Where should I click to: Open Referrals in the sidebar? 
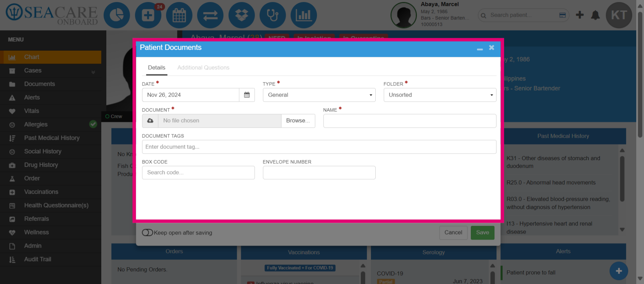51,219
